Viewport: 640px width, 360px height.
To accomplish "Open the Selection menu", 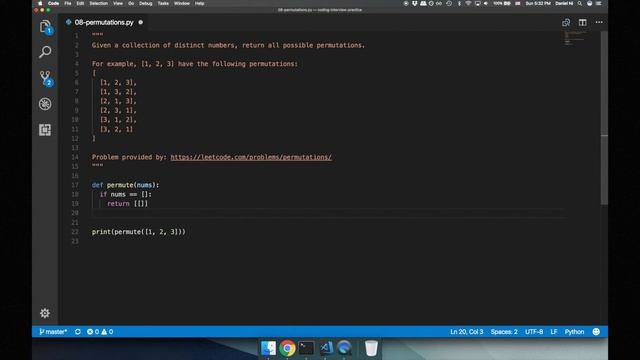I will [98, 3].
